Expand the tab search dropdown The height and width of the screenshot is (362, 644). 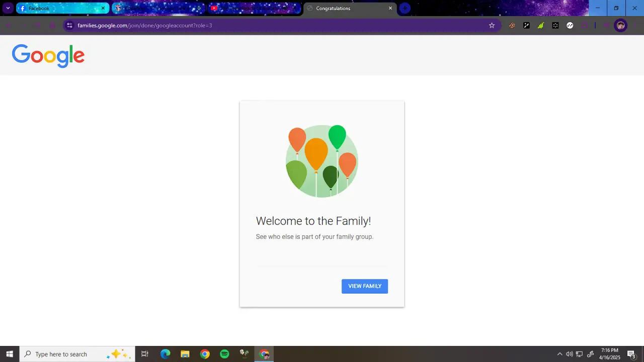coord(8,8)
